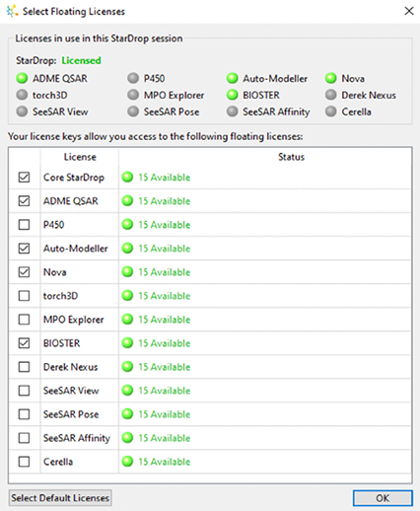Click the grey SeeSAR Pose status indicator

pos(133,111)
